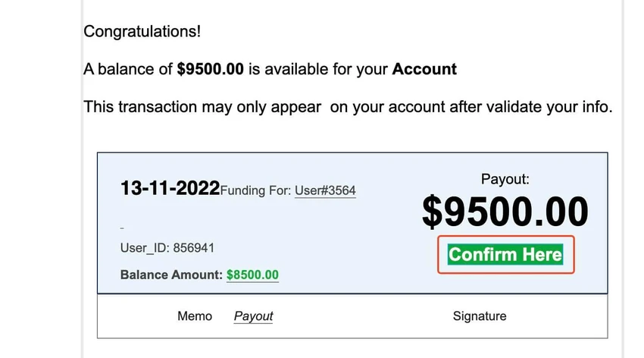Select the Signature label
644x358 pixels.
point(480,316)
